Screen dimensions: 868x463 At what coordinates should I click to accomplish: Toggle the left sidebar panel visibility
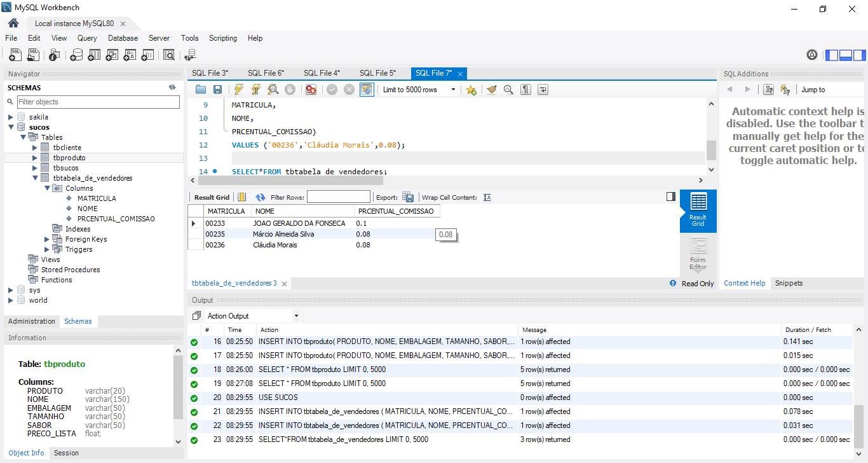pos(832,55)
